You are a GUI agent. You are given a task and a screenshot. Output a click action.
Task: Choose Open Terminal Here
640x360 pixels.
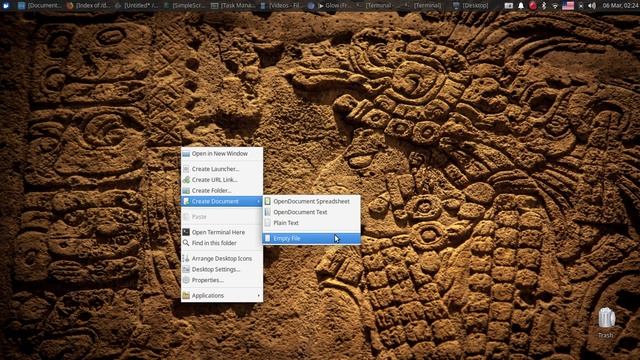tap(222, 232)
